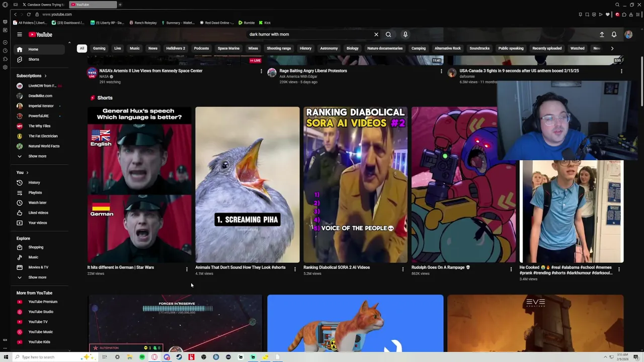Screen dimensions: 644x362
Task: Click the search input field
Action: click(309, 34)
